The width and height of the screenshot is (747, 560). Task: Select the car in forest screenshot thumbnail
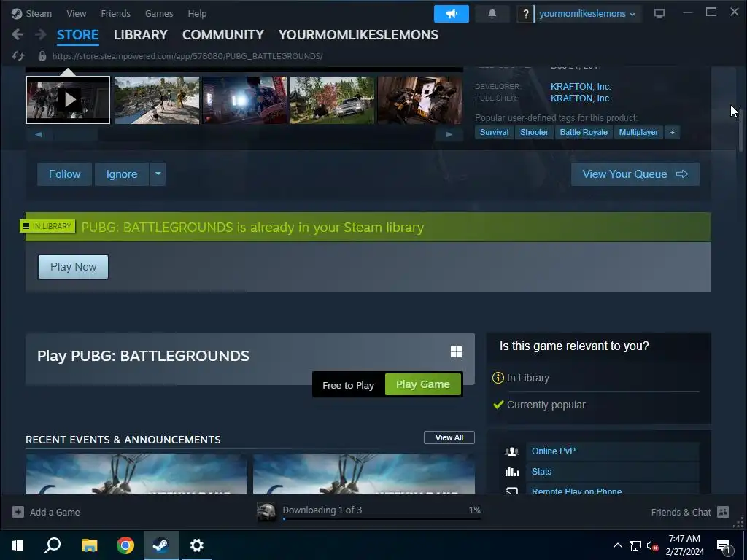[332, 100]
